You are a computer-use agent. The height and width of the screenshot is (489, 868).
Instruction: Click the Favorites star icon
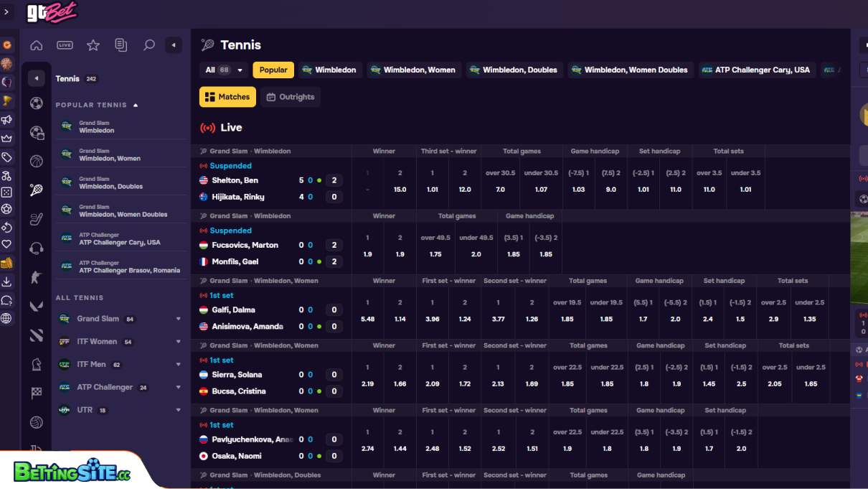[93, 45]
